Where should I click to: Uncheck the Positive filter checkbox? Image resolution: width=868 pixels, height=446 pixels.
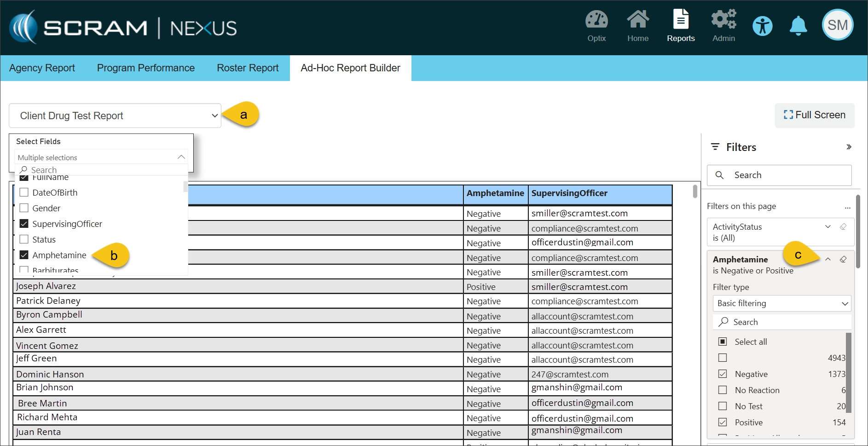pyautogui.click(x=723, y=423)
